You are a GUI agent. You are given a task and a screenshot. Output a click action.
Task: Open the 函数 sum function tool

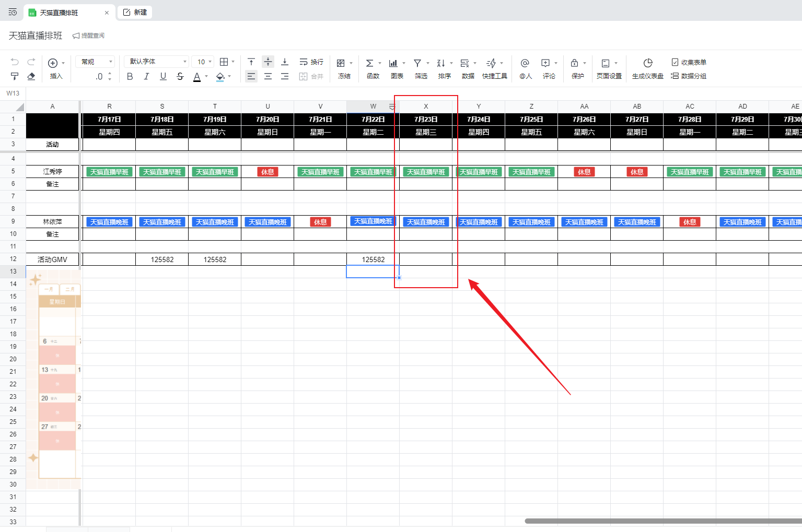coord(370,63)
